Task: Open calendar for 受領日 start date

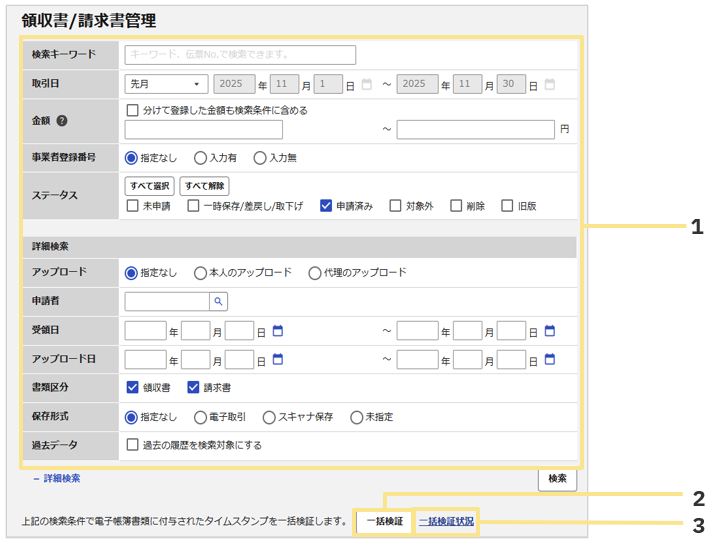Action: click(x=278, y=331)
